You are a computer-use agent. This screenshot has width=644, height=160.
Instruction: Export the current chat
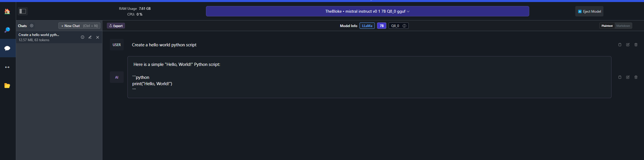pyautogui.click(x=116, y=26)
